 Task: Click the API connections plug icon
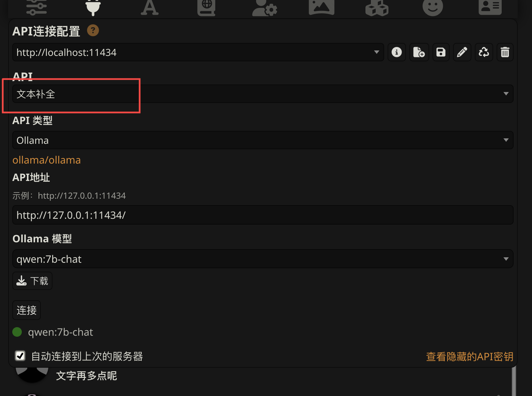click(93, 7)
